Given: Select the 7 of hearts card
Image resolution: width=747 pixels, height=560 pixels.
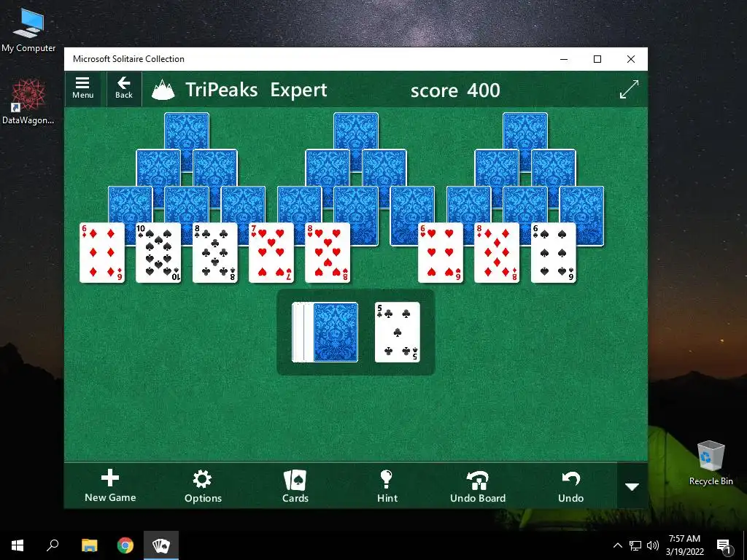Looking at the screenshot, I should point(271,253).
